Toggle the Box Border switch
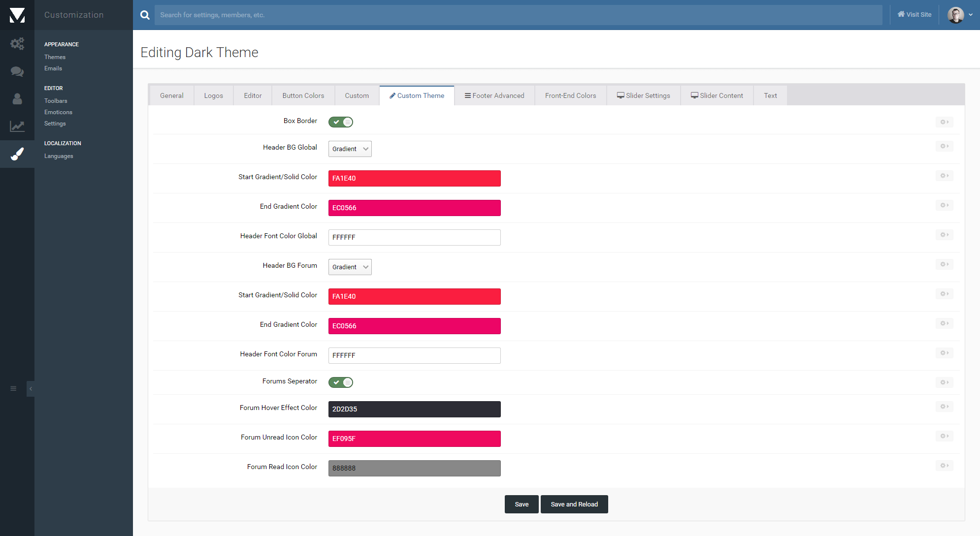 [x=341, y=122]
